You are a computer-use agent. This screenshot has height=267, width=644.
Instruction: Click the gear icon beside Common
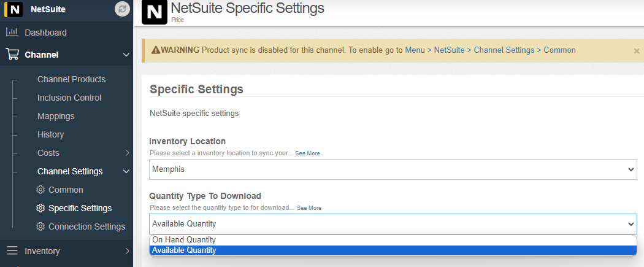[x=40, y=190]
